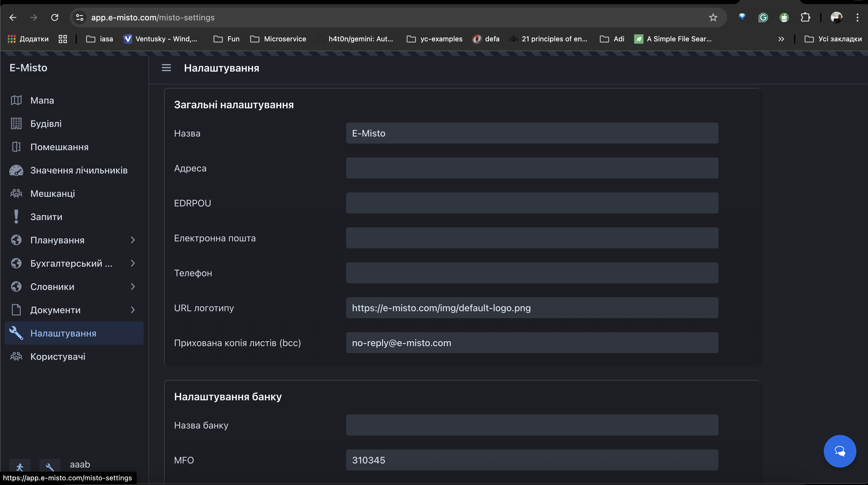Open the Мапа section map icon
Viewport: 868px width, 485px height.
(x=17, y=100)
